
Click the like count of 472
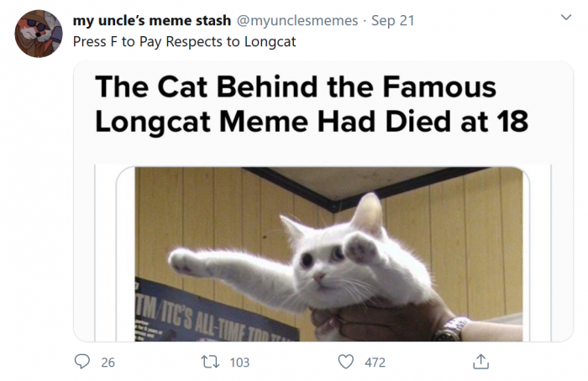[375, 363]
